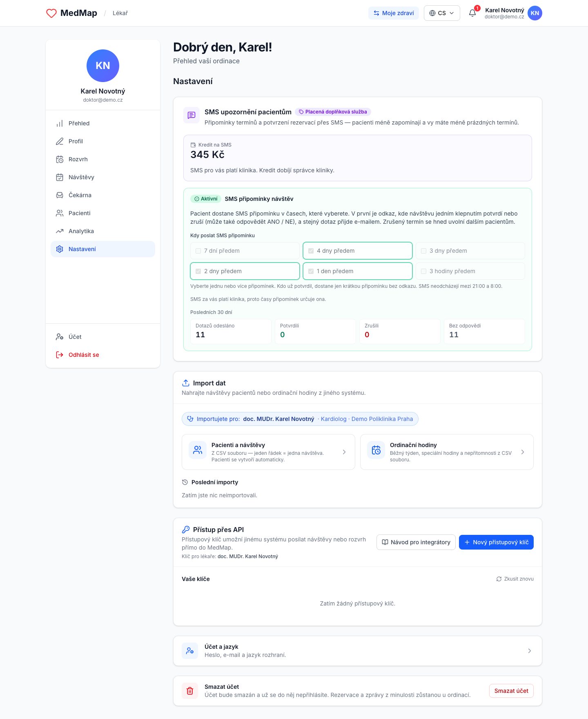Click the stethoscope icon in Importujete pro chip

click(x=190, y=419)
